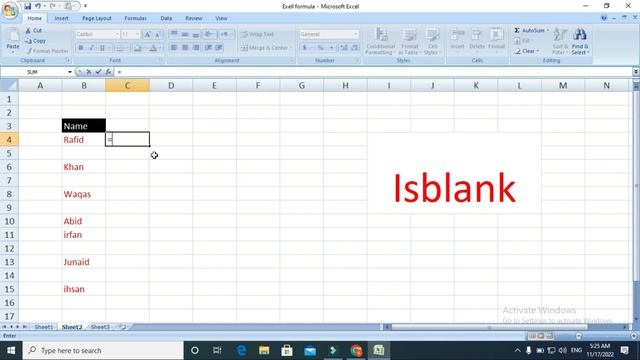
Task: Toggle Bold formatting
Action: [81, 48]
